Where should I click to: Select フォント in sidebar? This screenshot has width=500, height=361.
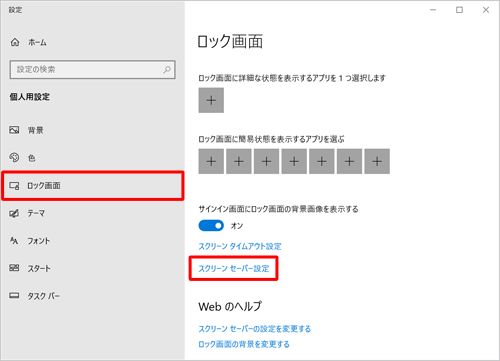92,241
